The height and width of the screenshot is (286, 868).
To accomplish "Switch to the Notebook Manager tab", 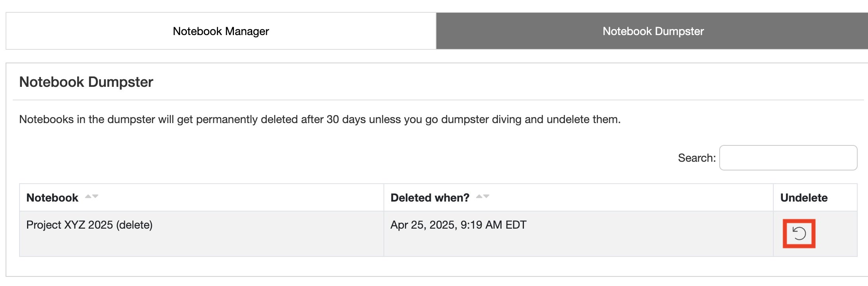I will pyautogui.click(x=221, y=31).
